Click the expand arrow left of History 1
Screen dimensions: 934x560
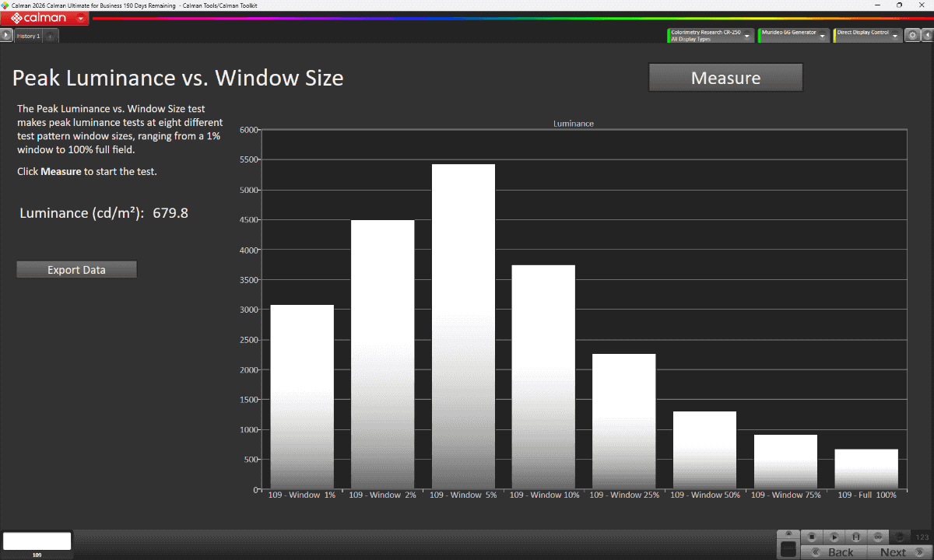(7, 35)
